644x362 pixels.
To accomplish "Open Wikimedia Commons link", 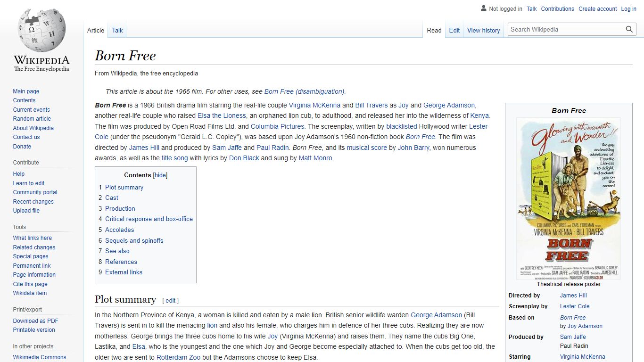I will [x=40, y=357].
